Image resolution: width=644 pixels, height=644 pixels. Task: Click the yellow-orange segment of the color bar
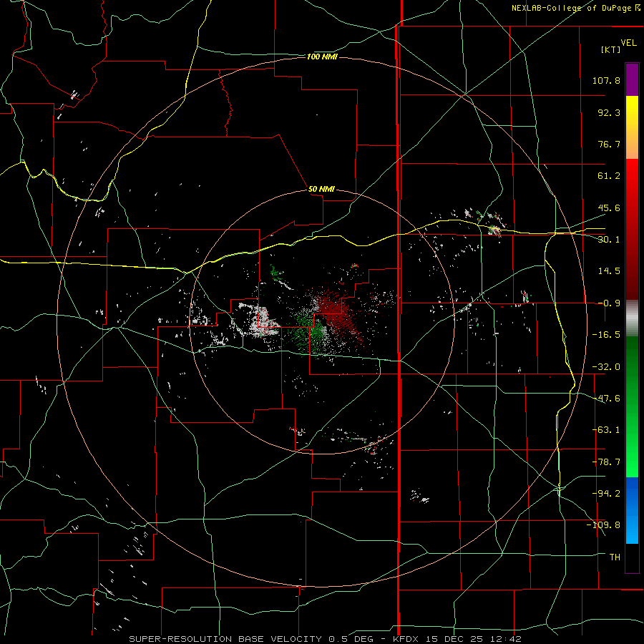[x=632, y=127]
